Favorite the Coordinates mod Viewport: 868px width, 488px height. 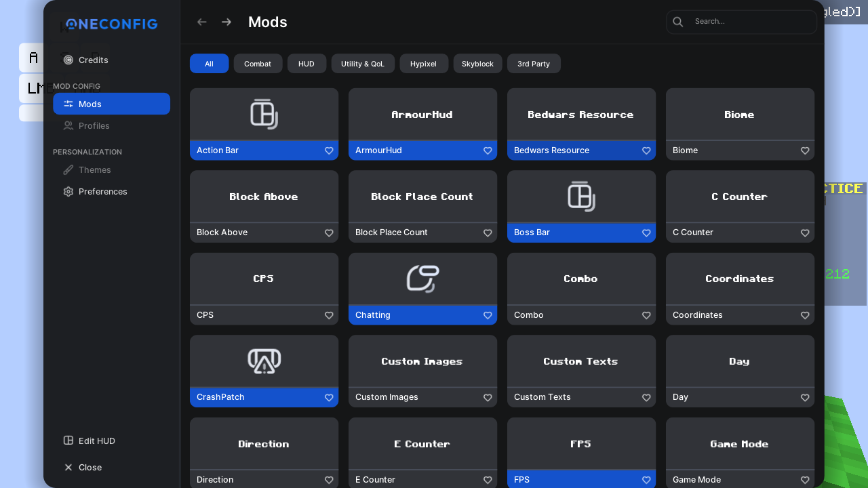(x=805, y=315)
